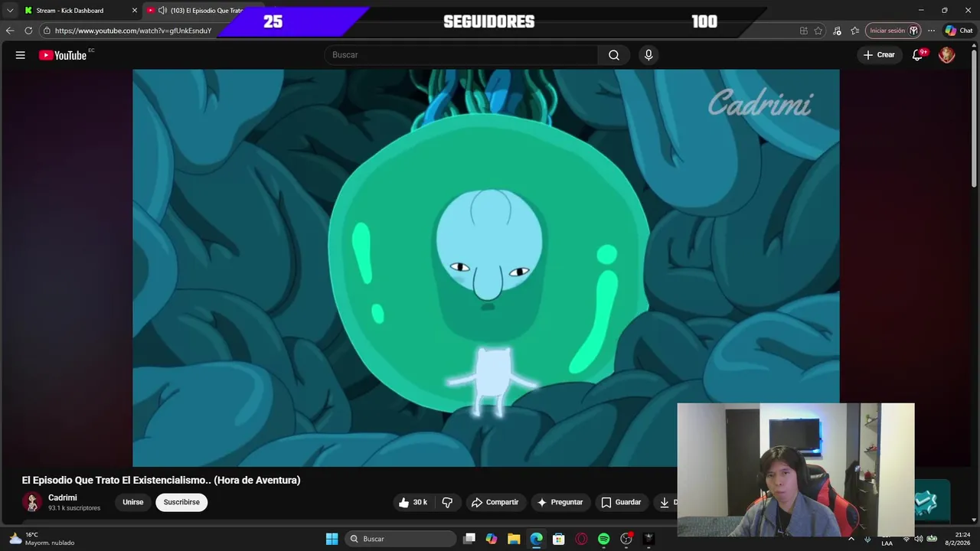980x551 pixels.
Task: Open Spotify from the taskbar
Action: click(603, 539)
